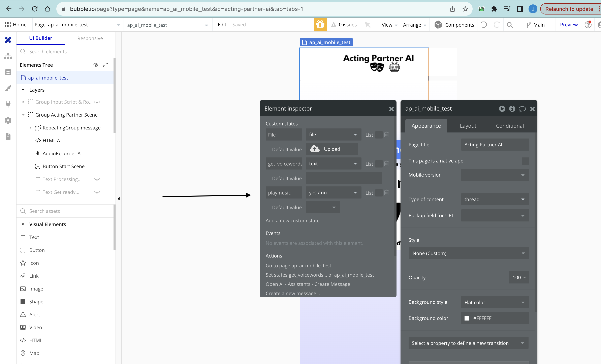Open the Data tab database icon

(8, 72)
